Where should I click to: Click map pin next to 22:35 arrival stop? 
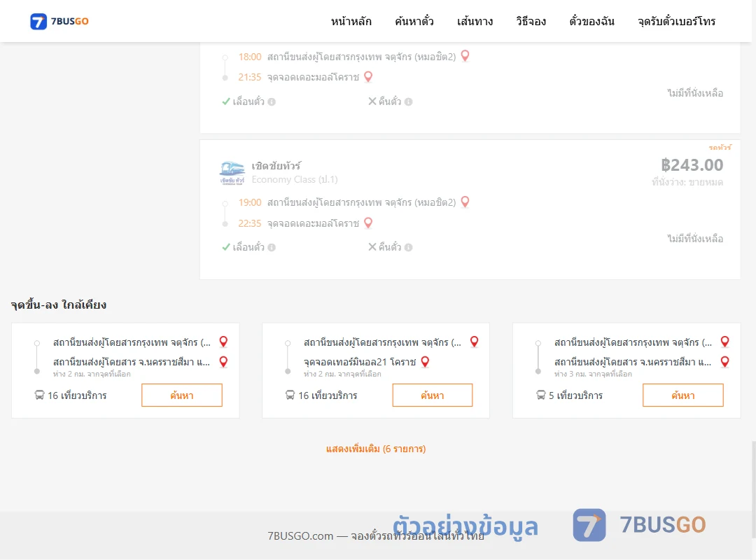(x=368, y=223)
